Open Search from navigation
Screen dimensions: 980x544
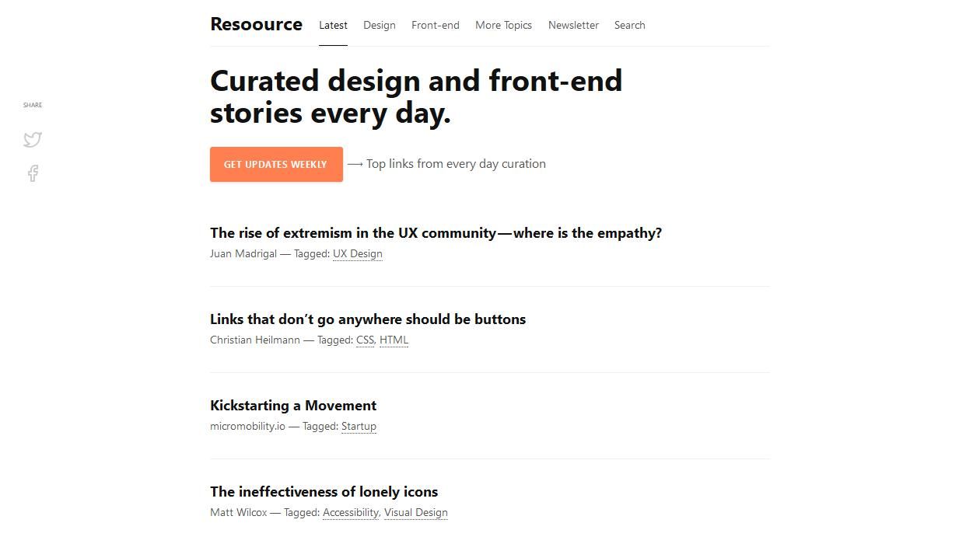point(629,25)
